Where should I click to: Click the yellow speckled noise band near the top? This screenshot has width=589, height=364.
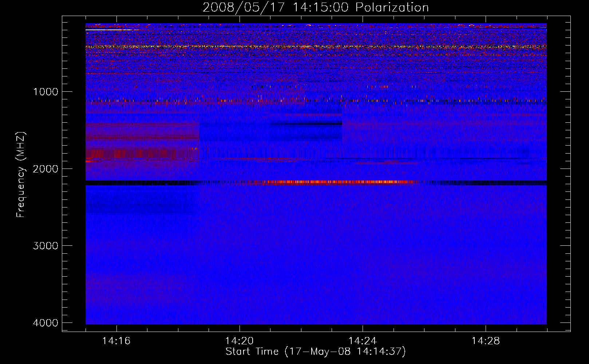coord(316,47)
